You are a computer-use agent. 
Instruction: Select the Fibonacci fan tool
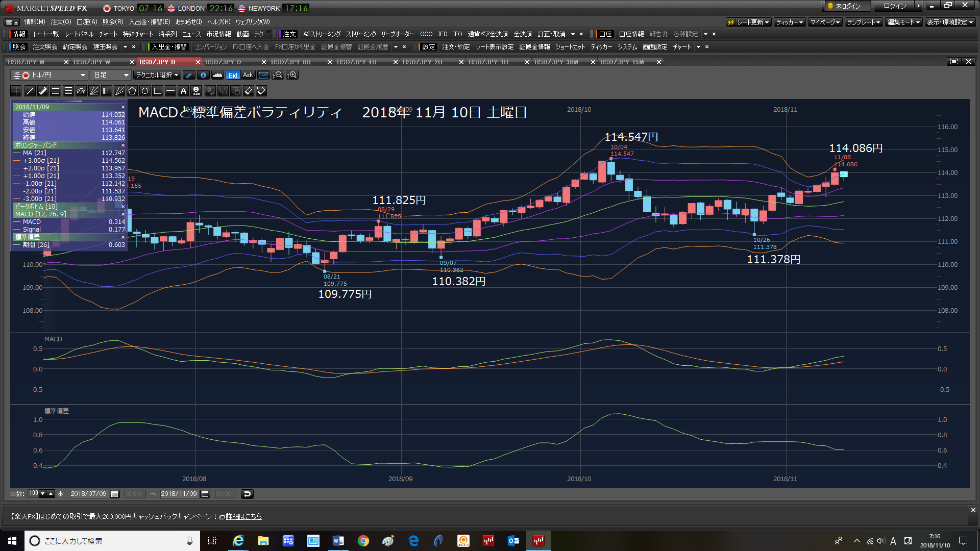click(x=94, y=91)
